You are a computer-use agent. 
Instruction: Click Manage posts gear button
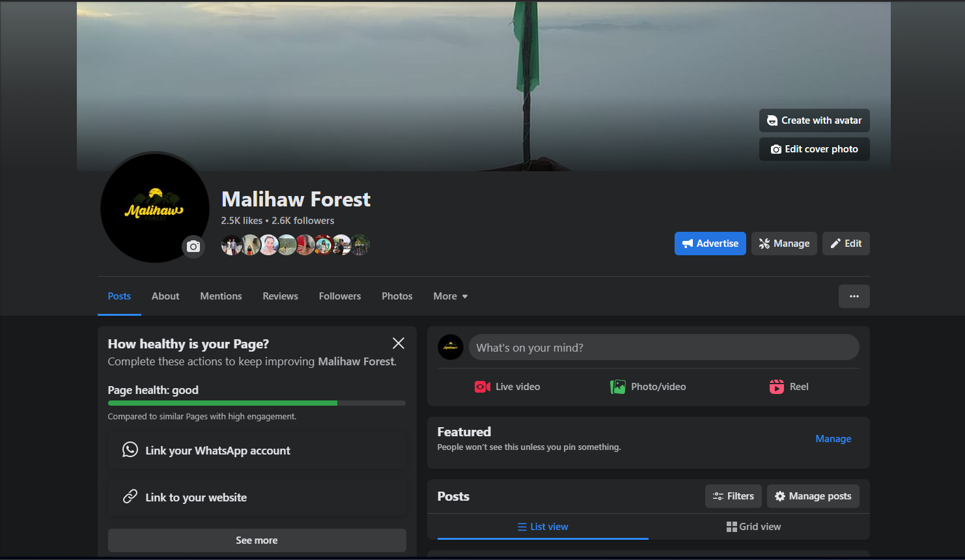coord(813,496)
